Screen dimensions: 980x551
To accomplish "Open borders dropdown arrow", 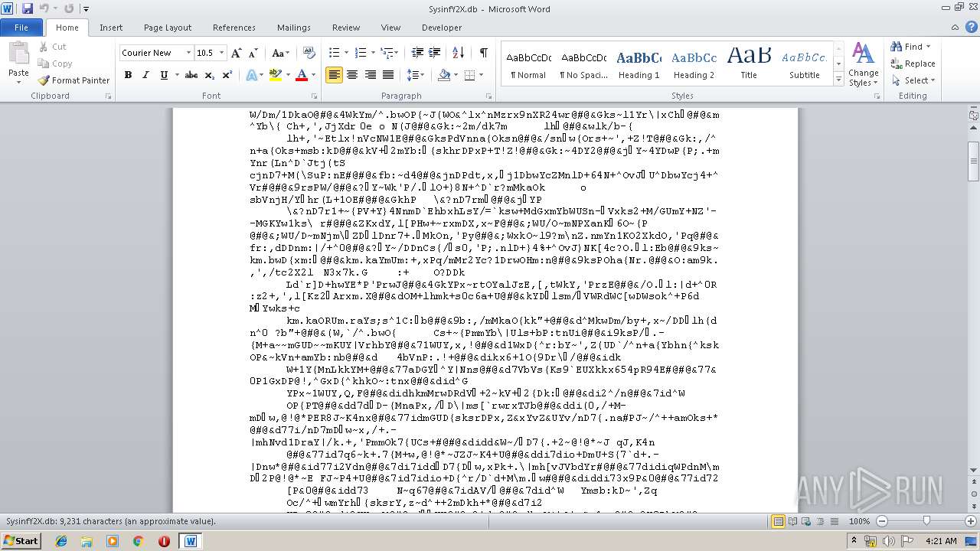I will pyautogui.click(x=480, y=75).
